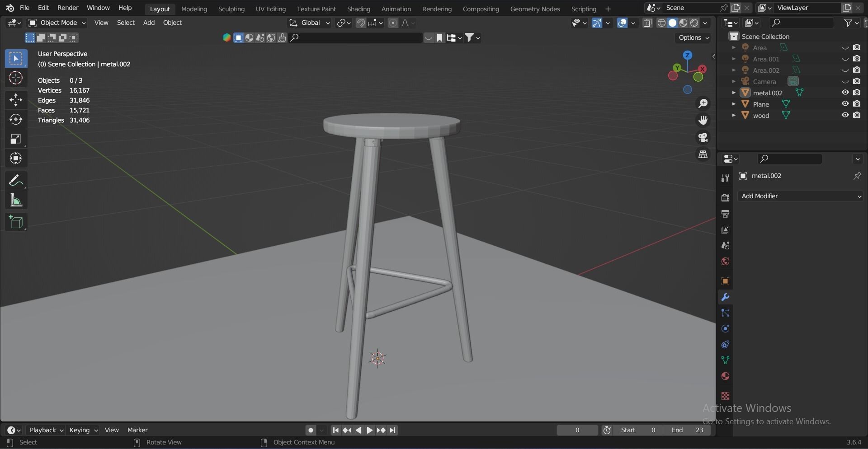The image size is (868, 449).
Task: Open the Options dropdown
Action: pyautogui.click(x=693, y=38)
